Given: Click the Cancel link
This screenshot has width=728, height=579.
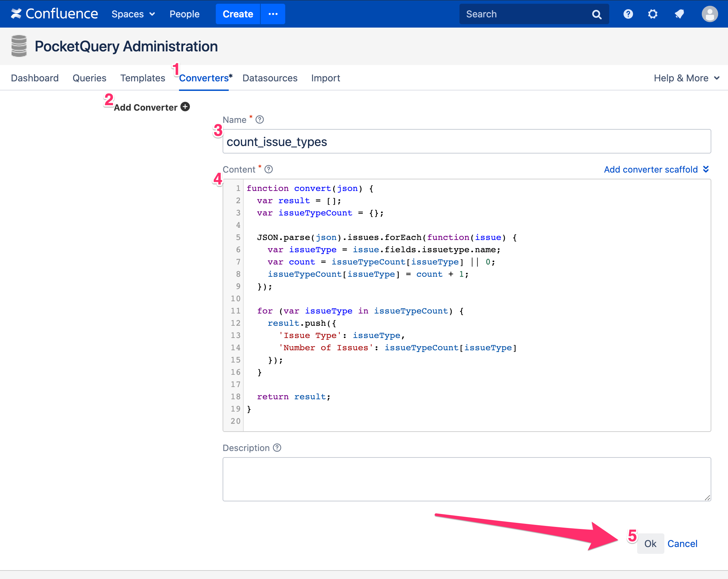Looking at the screenshot, I should pos(682,544).
